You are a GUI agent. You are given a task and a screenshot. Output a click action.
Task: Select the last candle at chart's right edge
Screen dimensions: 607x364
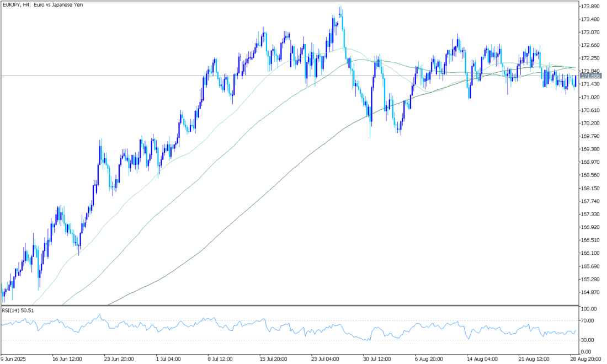point(575,81)
